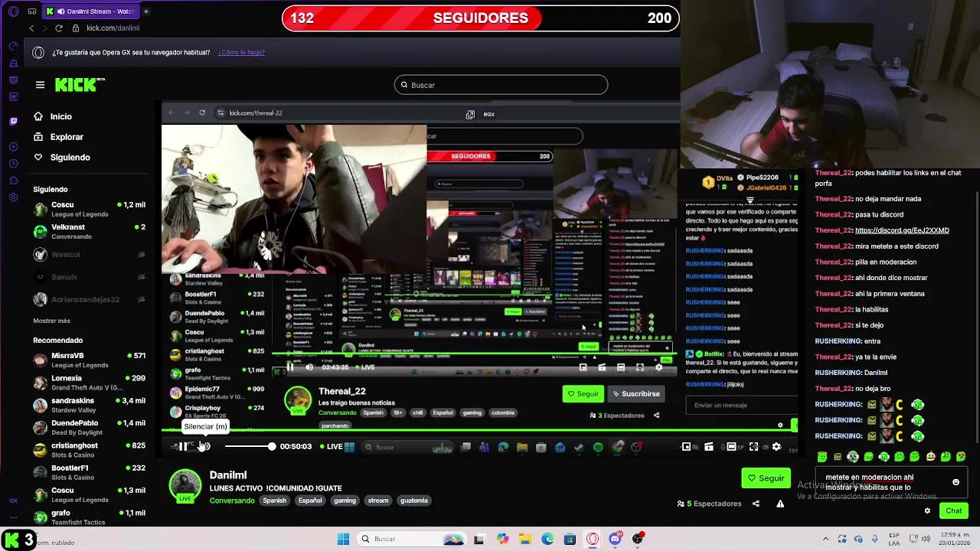This screenshot has height=551, width=980.
Task: Follow Danilml with the Seguir button
Action: click(x=766, y=478)
